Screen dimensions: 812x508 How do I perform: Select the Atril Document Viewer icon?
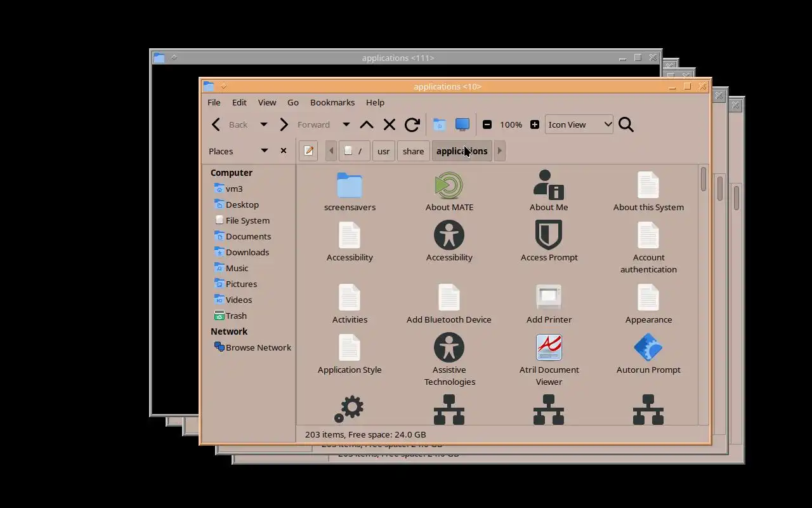tap(549, 347)
